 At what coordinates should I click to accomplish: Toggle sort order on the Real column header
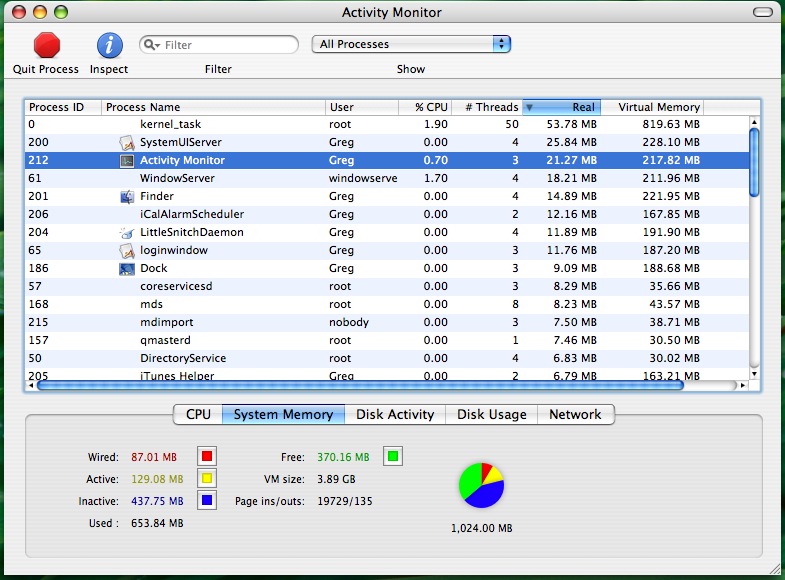point(561,107)
